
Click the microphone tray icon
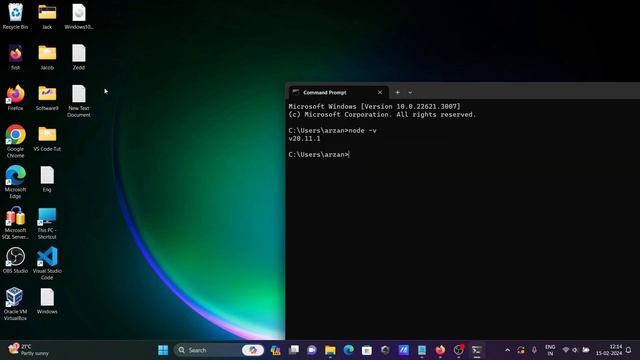click(534, 350)
